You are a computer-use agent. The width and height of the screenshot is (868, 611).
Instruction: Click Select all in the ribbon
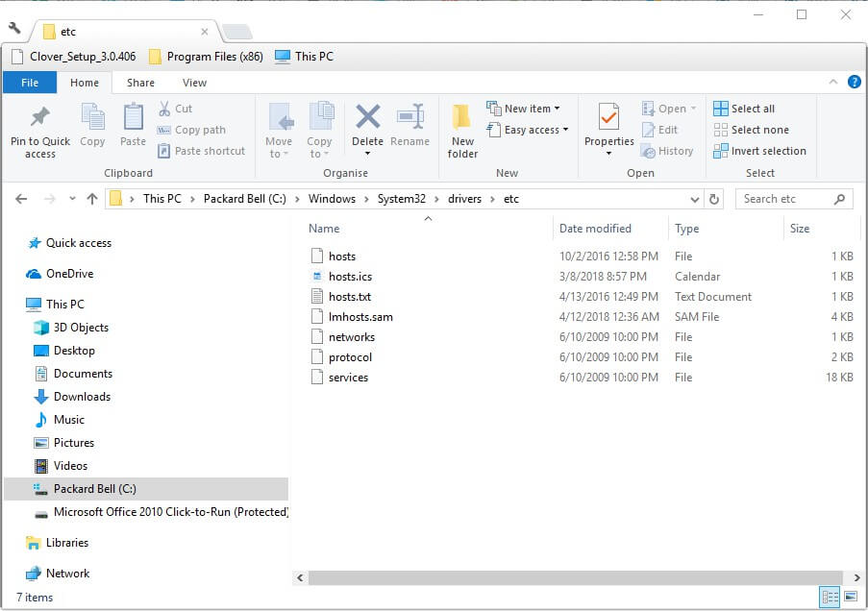pos(744,109)
